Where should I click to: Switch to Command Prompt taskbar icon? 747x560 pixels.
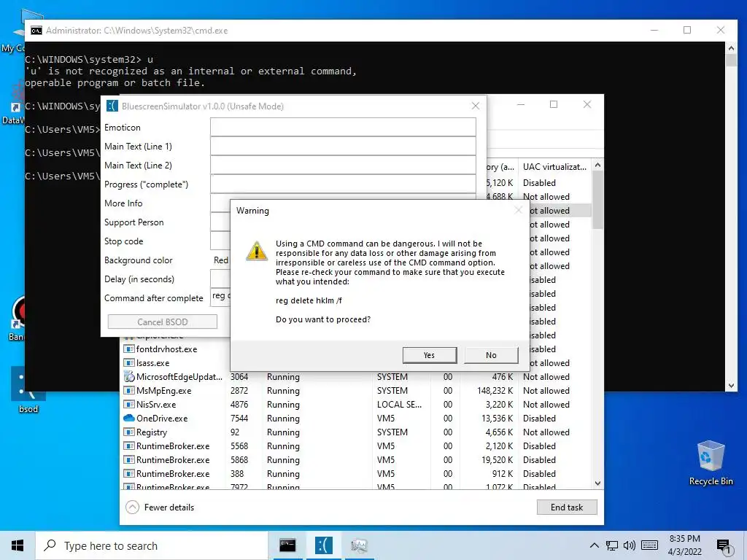pyautogui.click(x=287, y=545)
